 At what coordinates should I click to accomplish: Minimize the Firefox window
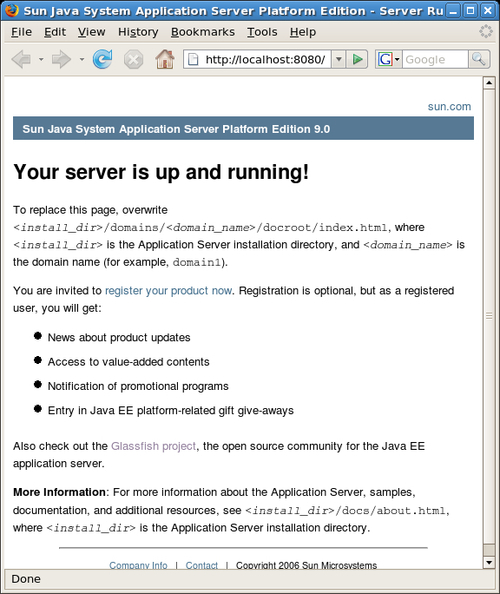pyautogui.click(x=453, y=11)
